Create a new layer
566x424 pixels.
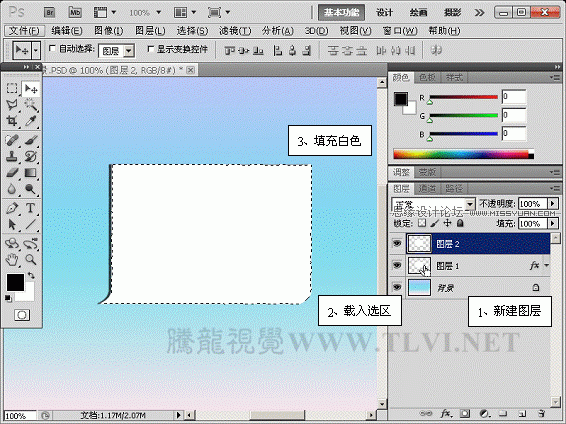522,413
